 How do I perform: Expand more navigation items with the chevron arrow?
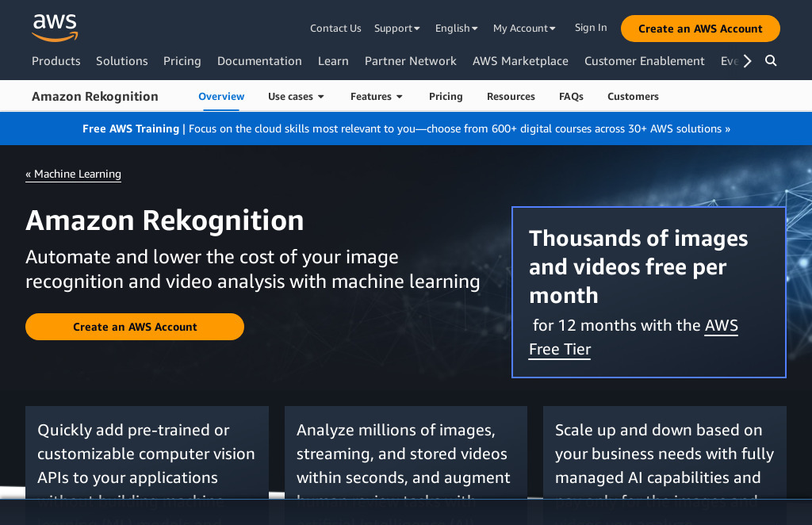pos(746,60)
